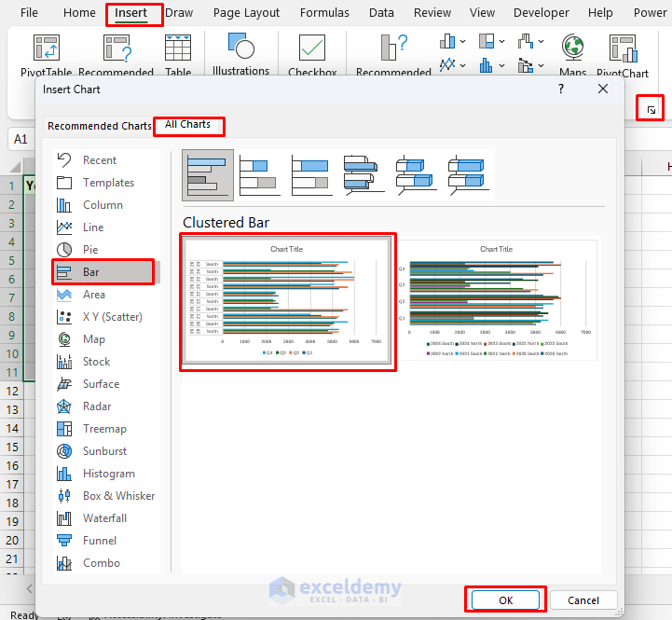672x620 pixels.
Task: Choose Column chart category
Action: click(106, 205)
